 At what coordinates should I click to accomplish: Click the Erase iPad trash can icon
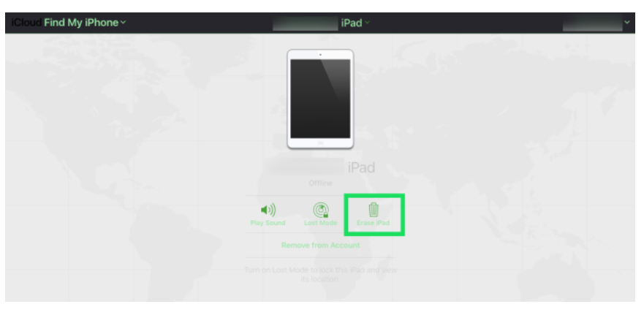click(x=373, y=210)
